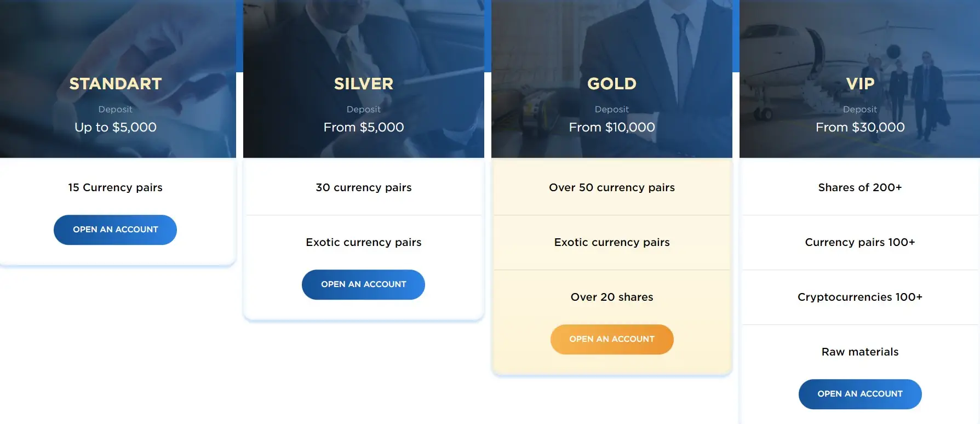Click Shares of 200+ in VIP
Image resolution: width=980 pixels, height=424 pixels.
point(860,187)
